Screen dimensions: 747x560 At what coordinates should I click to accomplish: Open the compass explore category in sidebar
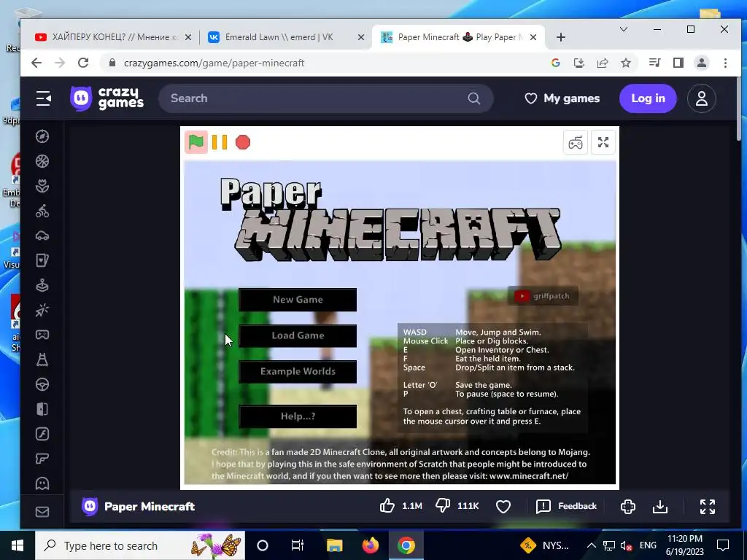point(42,136)
